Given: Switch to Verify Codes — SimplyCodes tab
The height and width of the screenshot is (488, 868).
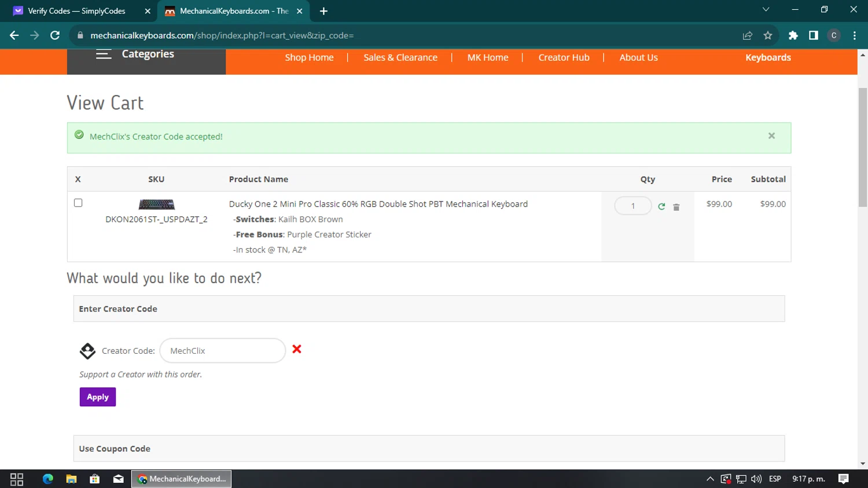Looking at the screenshot, I should point(76,11).
